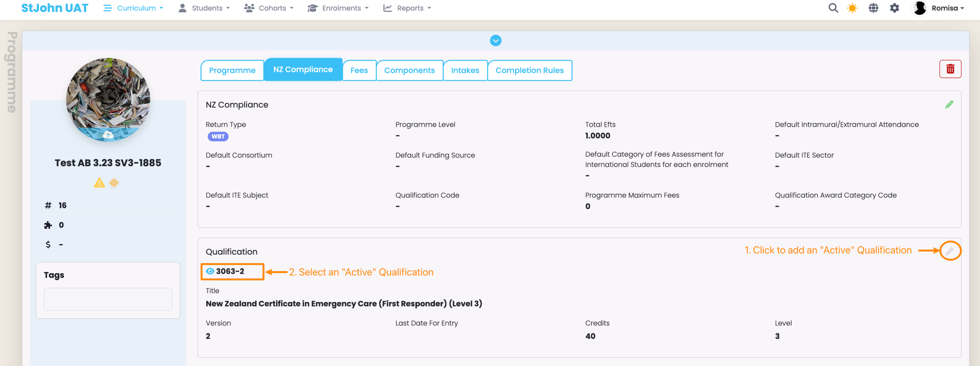Expand the Enrolments dropdown menu

point(338,8)
